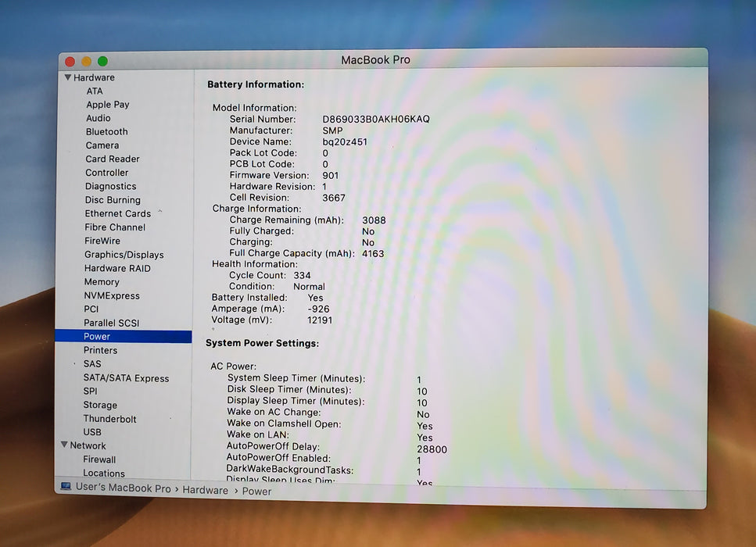Image resolution: width=756 pixels, height=547 pixels.
Task: Click the Wake on Clamshell Open label
Action: pos(284,424)
